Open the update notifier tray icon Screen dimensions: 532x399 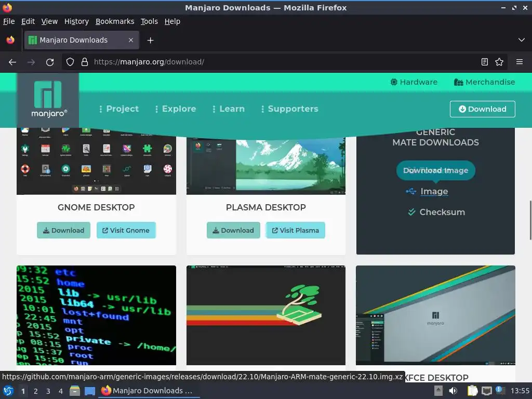500,390
